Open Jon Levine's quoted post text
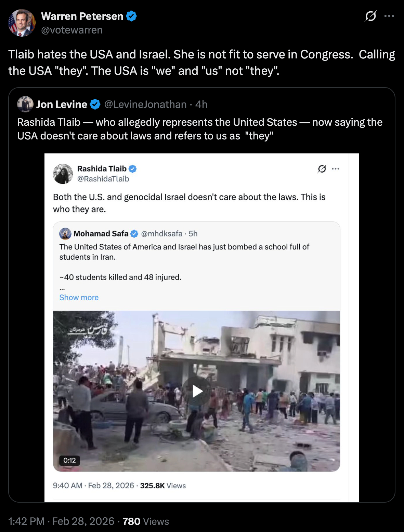 [x=200, y=129]
